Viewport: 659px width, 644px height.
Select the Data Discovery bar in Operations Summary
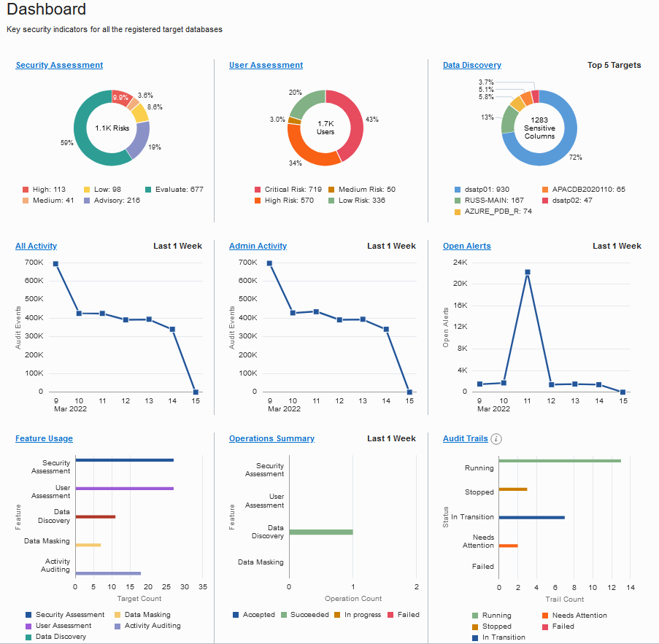[321, 532]
